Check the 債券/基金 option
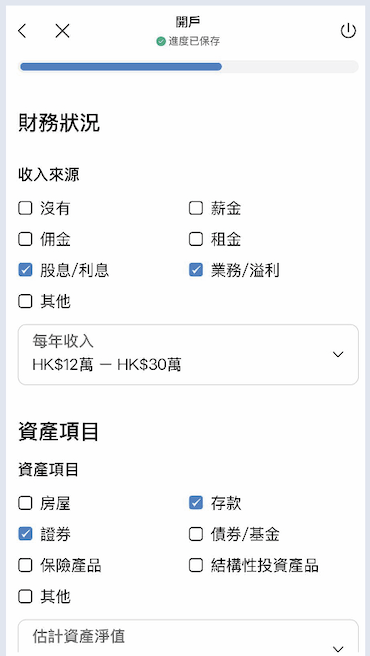This screenshot has width=370, height=656. [x=196, y=534]
